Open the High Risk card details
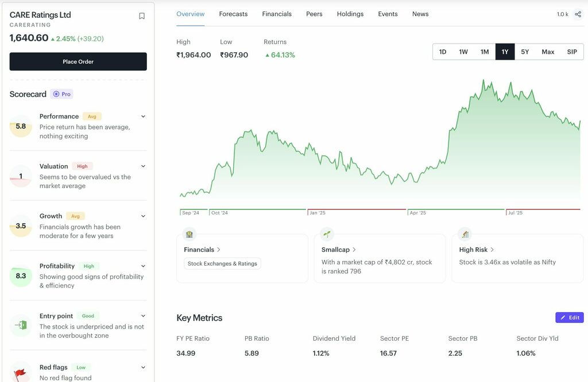588x382 pixels. click(x=477, y=250)
